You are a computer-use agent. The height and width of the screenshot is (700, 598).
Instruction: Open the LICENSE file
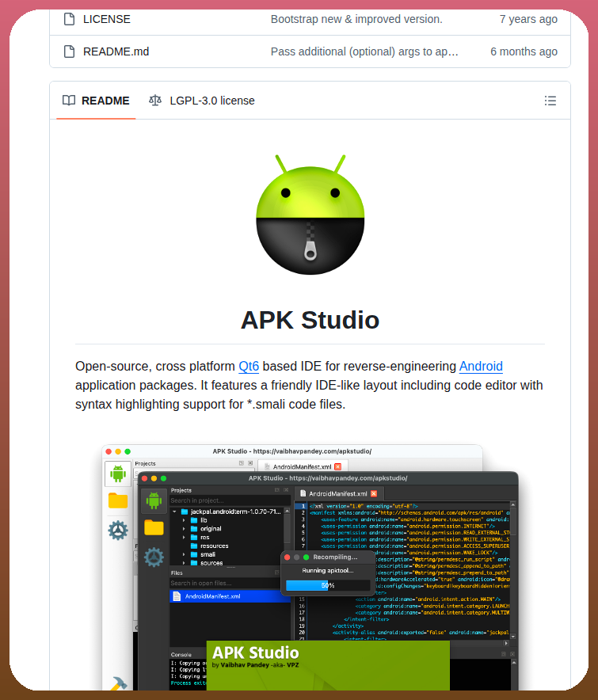pyautogui.click(x=107, y=19)
